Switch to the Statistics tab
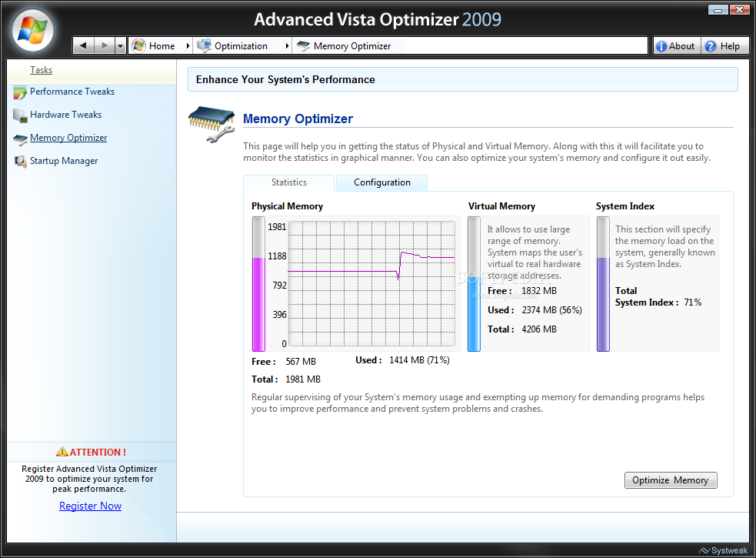The width and height of the screenshot is (756, 558). point(289,182)
